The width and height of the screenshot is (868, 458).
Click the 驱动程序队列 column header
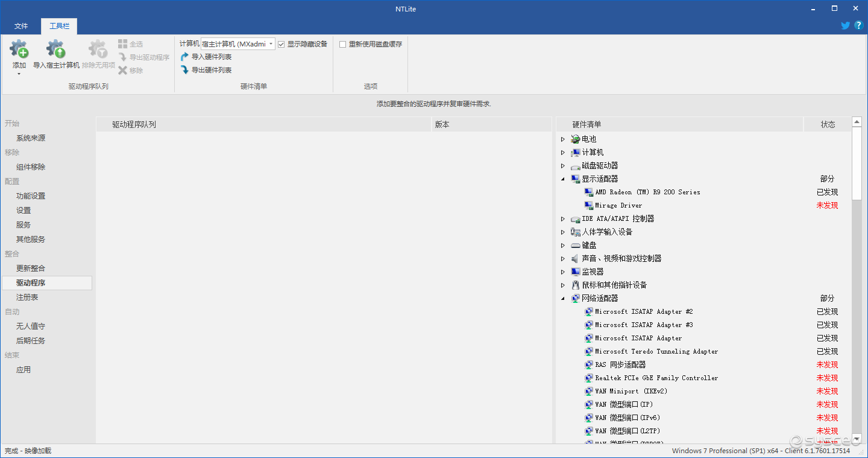pos(264,124)
